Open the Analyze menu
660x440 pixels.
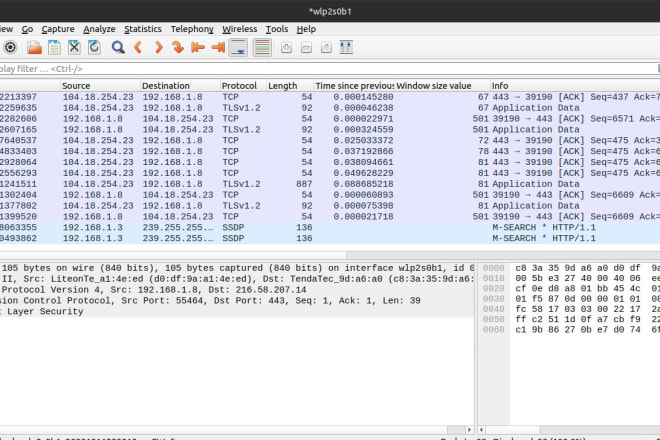pos(99,29)
